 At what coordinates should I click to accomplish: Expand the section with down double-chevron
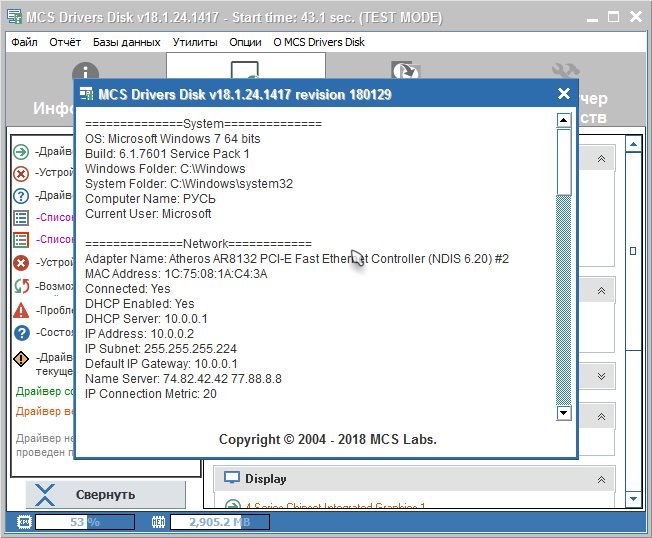tap(601, 376)
